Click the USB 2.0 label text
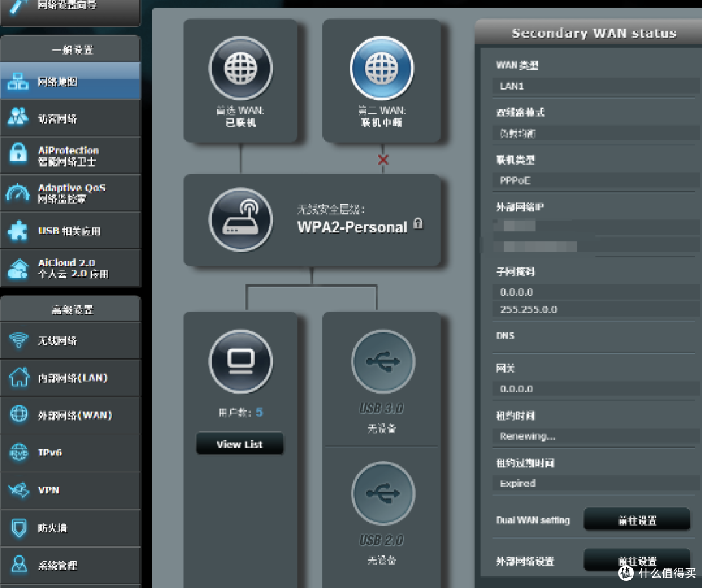This screenshot has width=703, height=588. tap(381, 540)
